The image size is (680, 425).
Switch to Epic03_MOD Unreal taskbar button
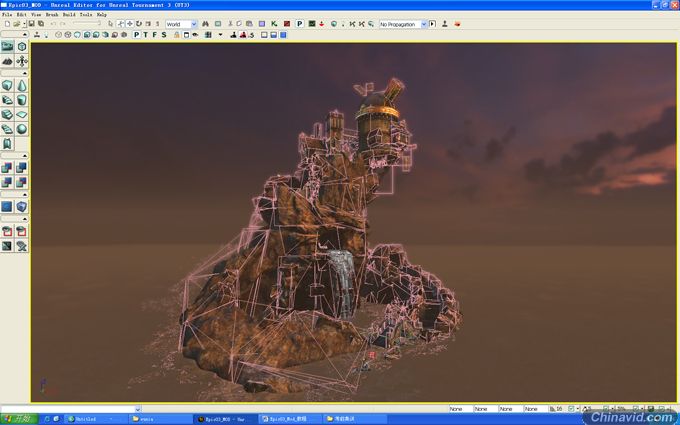pos(225,419)
